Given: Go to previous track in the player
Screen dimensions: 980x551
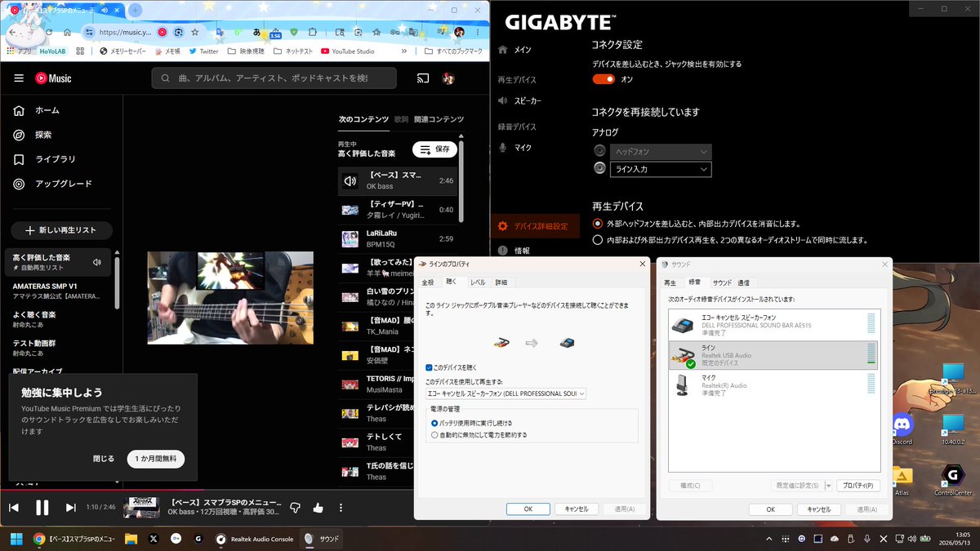Looking at the screenshot, I should (14, 508).
